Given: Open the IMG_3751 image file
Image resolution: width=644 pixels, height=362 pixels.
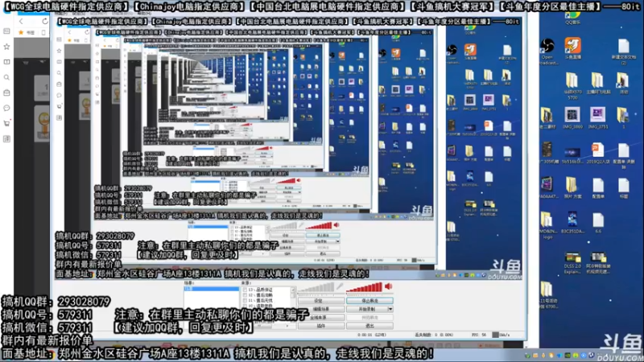Looking at the screenshot, I should pos(597,118).
